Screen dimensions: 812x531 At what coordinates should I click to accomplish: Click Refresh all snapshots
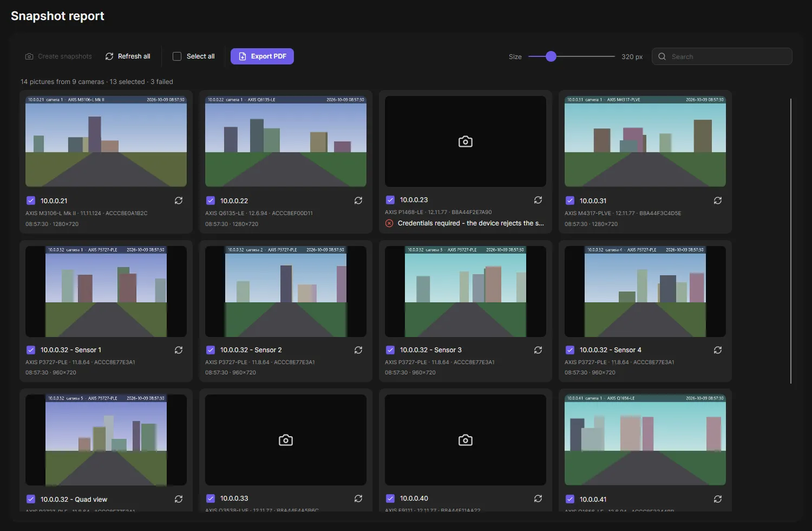[128, 56]
